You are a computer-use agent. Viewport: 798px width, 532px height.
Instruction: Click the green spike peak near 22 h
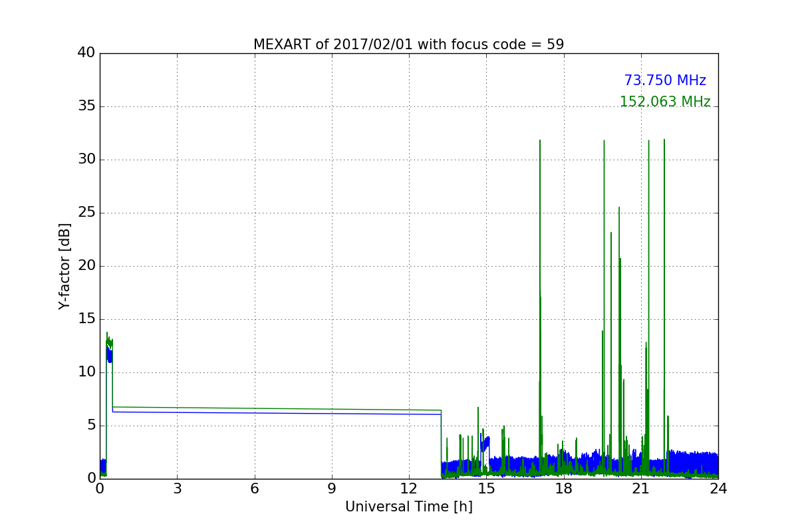point(664,141)
